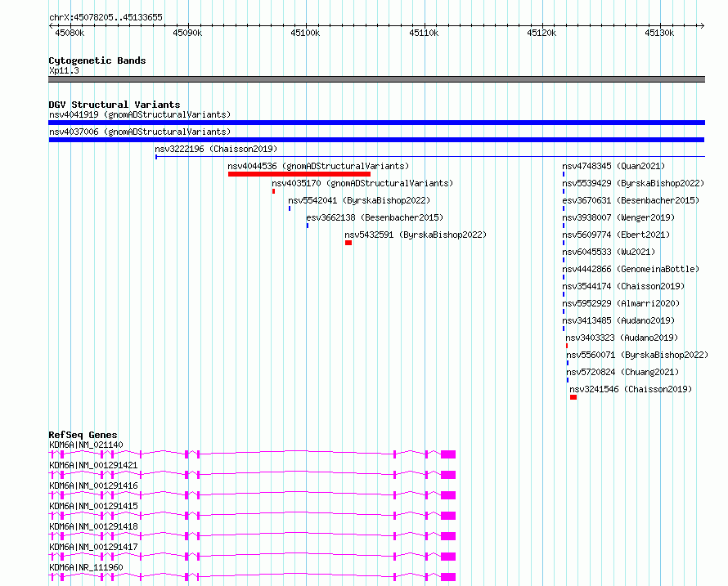
Task: Open nsv3413485 Audano2019 variant
Action: click(618, 320)
